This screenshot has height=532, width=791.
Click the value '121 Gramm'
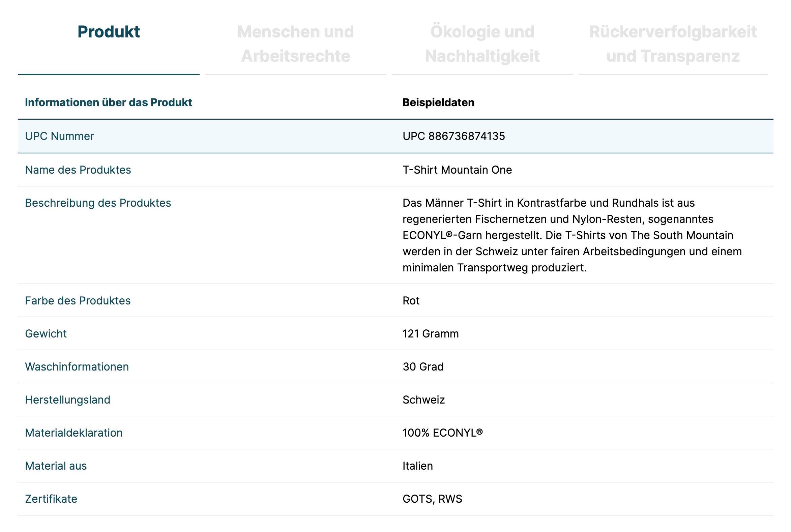[431, 333]
